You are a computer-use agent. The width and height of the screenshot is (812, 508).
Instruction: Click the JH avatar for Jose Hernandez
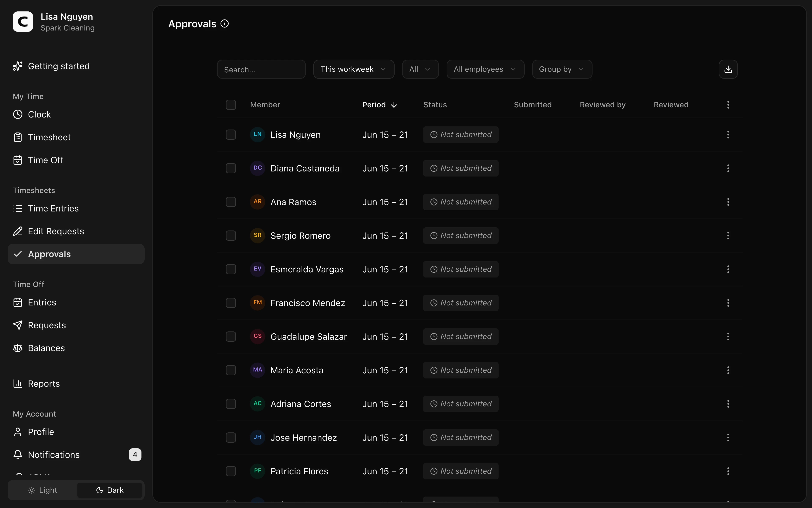(257, 437)
